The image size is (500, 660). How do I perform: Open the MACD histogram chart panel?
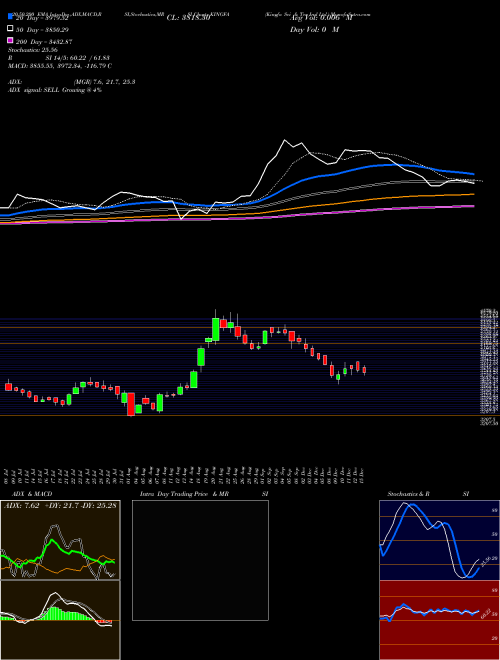[x=60, y=620]
